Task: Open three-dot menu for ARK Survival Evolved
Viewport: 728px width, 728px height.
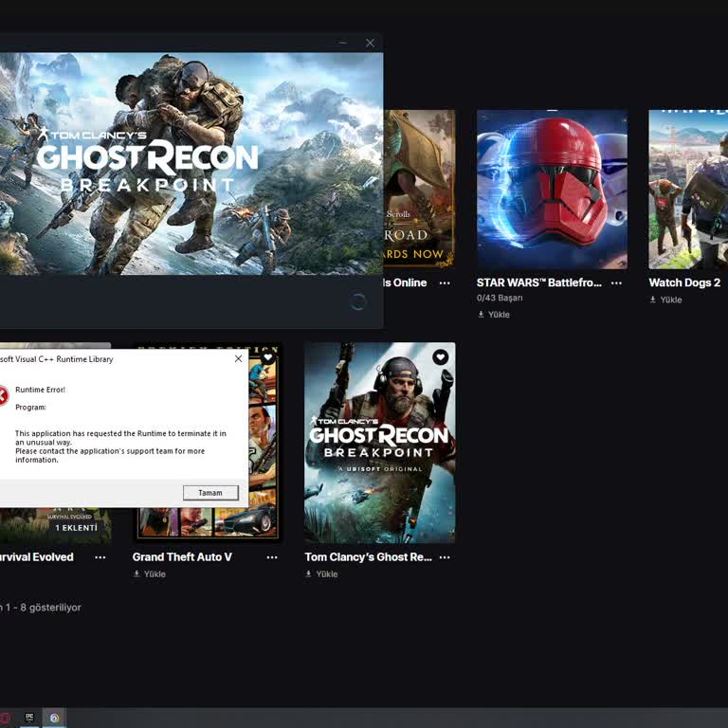Action: pyautogui.click(x=100, y=557)
